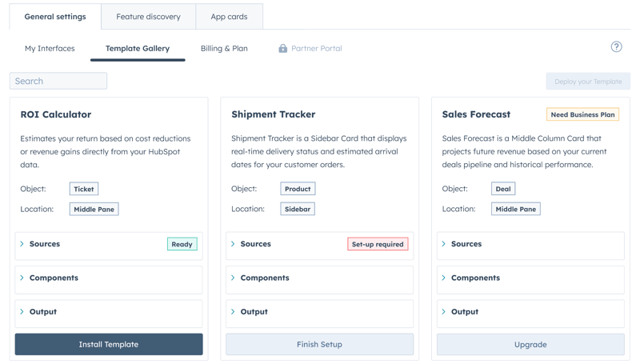Click Finish Setup for Shipment Tracker

[319, 345]
